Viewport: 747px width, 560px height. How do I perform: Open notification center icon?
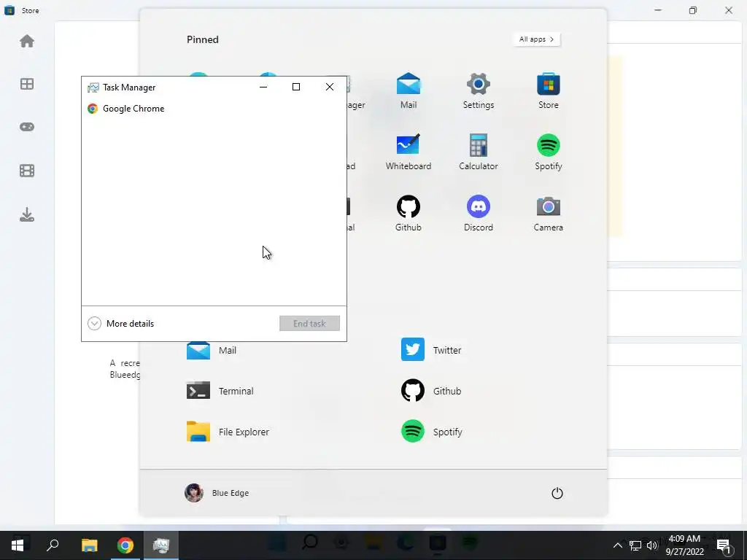(x=724, y=545)
